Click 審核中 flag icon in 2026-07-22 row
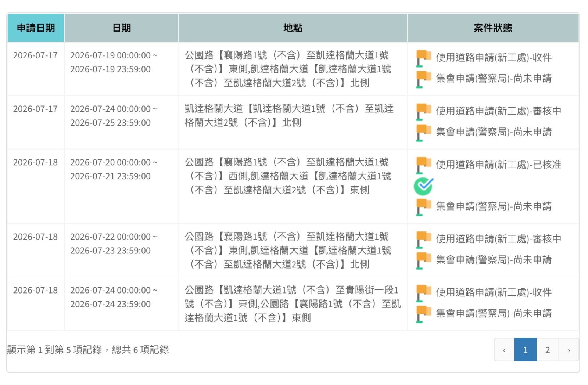This screenshot has width=588, height=385. 423,240
